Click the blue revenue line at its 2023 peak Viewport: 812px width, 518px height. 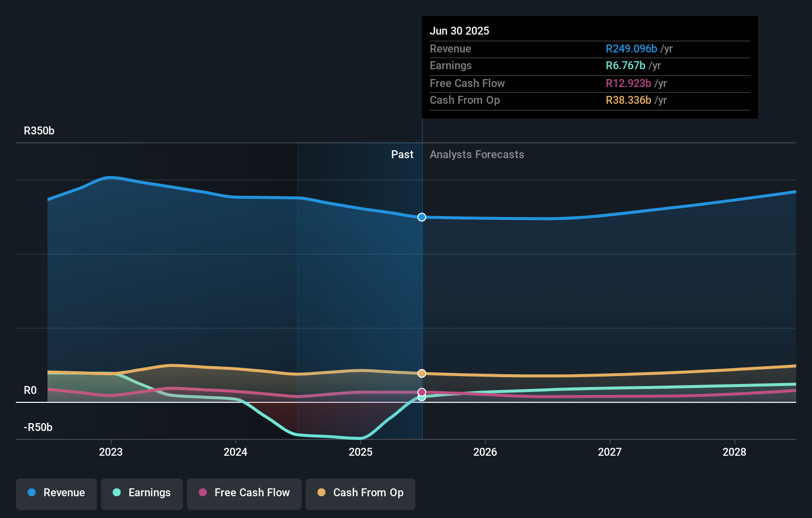(x=111, y=177)
